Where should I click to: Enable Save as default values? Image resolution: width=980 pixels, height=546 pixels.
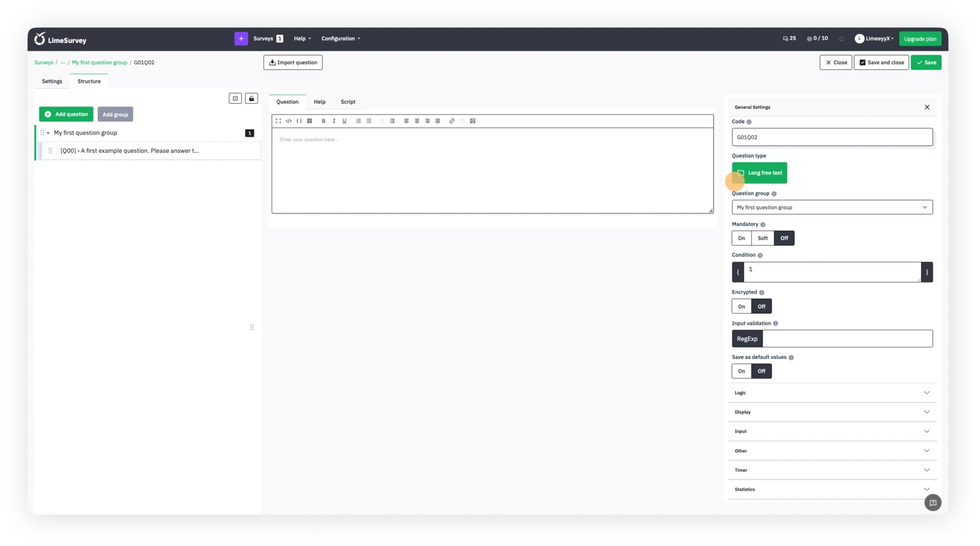[x=741, y=371]
